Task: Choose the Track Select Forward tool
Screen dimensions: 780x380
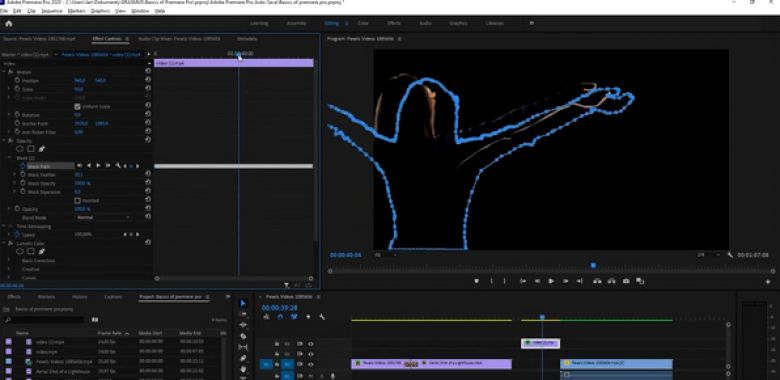Action: (243, 314)
